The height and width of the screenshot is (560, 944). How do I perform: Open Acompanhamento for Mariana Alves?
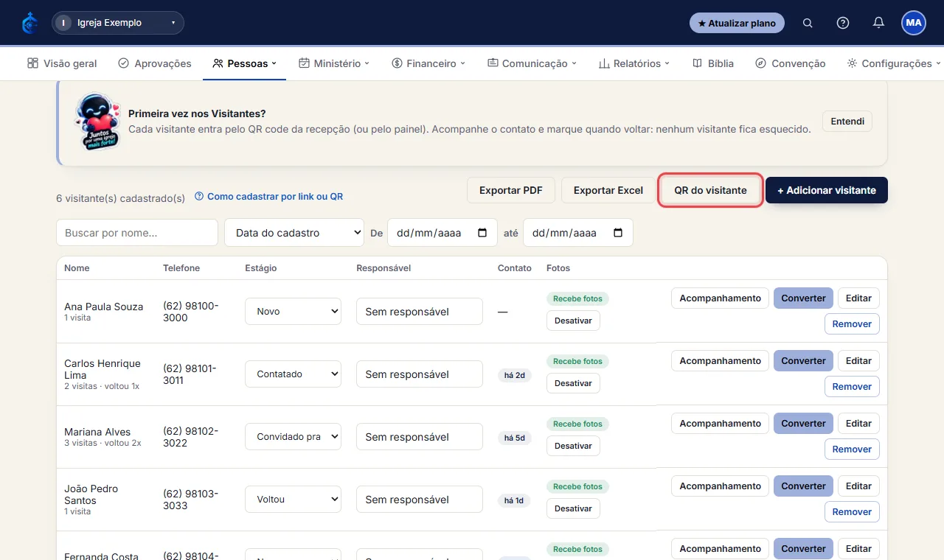[720, 424]
